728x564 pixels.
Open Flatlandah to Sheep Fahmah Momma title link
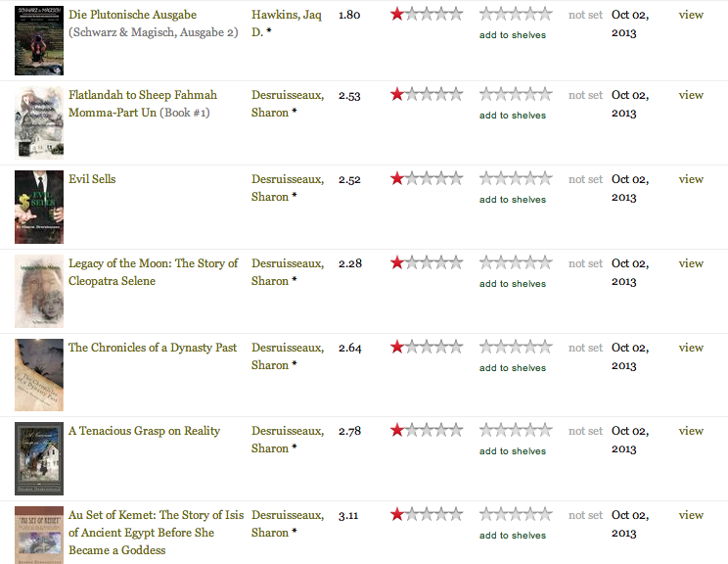pos(143,95)
